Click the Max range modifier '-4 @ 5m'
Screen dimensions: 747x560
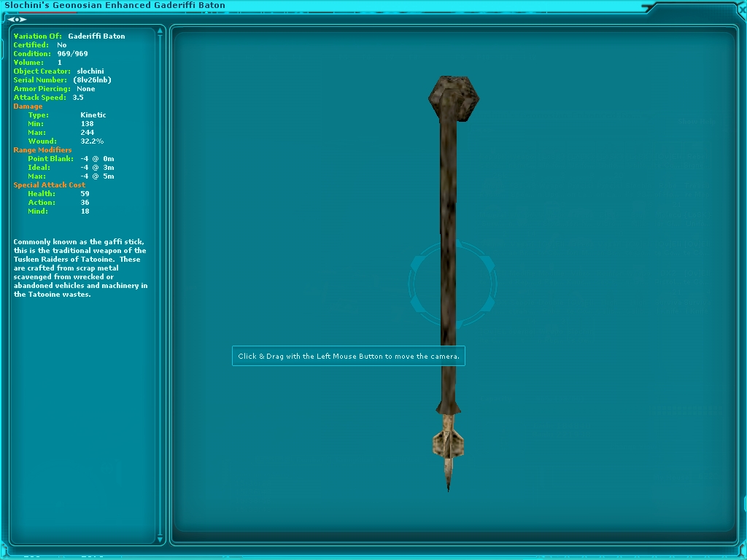97,176
